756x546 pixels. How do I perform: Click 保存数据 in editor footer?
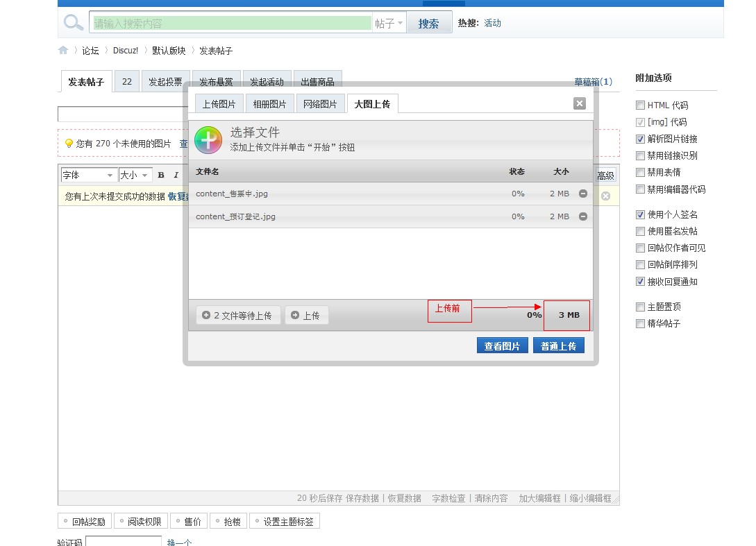click(x=362, y=498)
